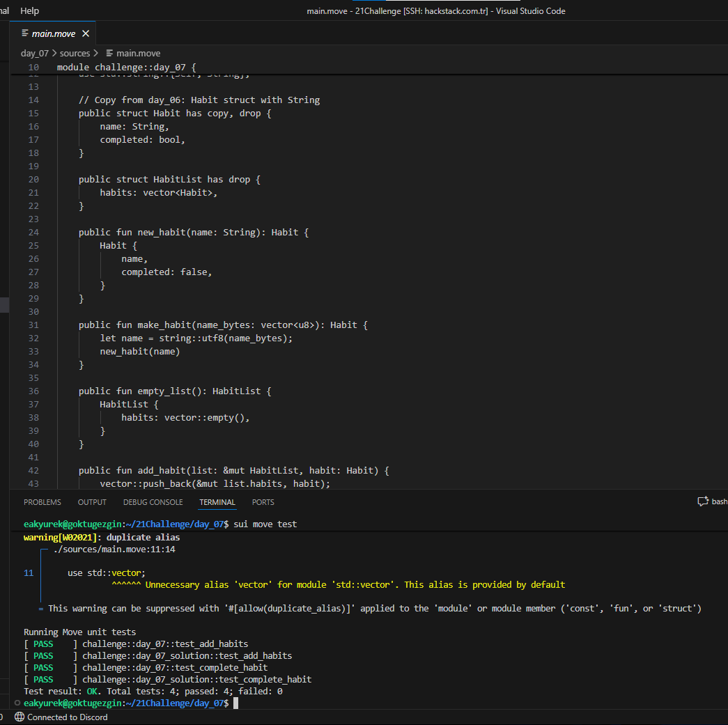The height and width of the screenshot is (725, 728).
Task: Switch to the OUTPUT panel tab
Action: pos(92,502)
